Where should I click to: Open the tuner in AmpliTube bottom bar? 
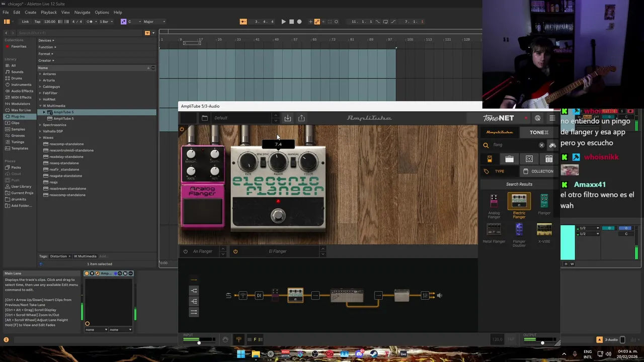[x=238, y=339]
